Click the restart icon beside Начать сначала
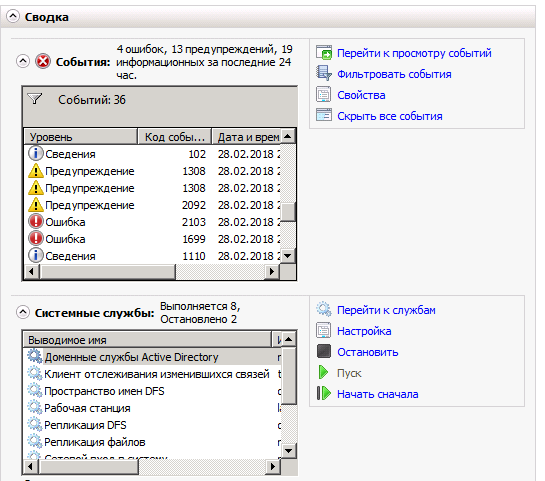The image size is (545, 481). (x=324, y=393)
